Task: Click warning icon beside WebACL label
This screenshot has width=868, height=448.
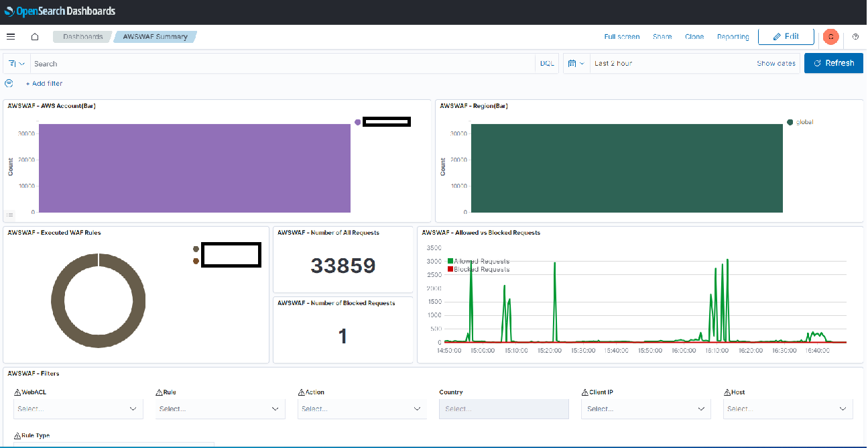Action: click(16, 392)
